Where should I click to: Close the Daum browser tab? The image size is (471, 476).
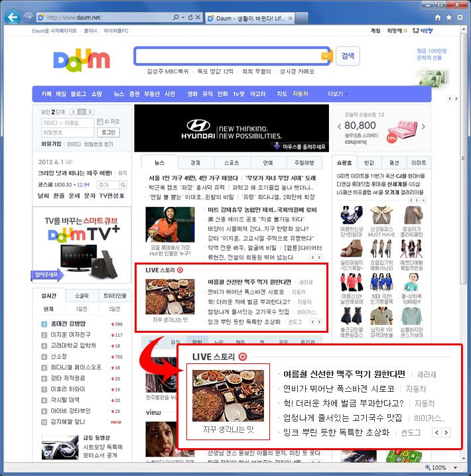point(291,18)
